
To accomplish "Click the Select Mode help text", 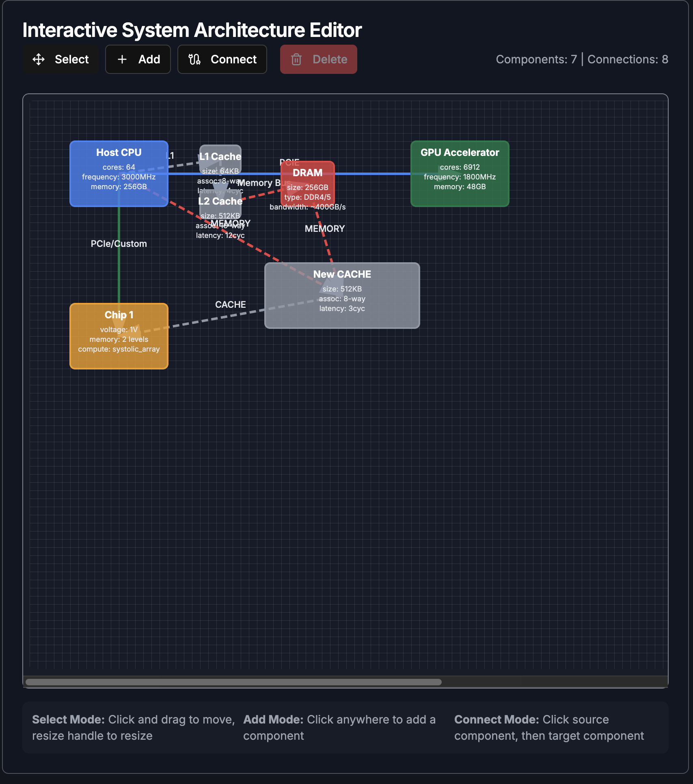I will pyautogui.click(x=134, y=728).
